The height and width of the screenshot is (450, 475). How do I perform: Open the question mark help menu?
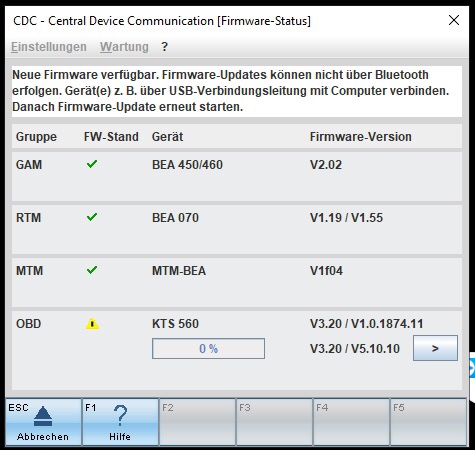[x=164, y=47]
